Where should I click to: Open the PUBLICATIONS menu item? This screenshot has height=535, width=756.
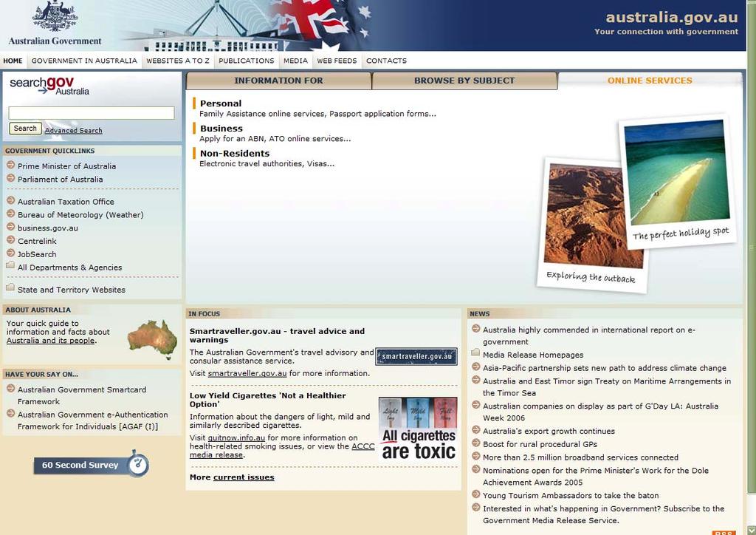247,61
